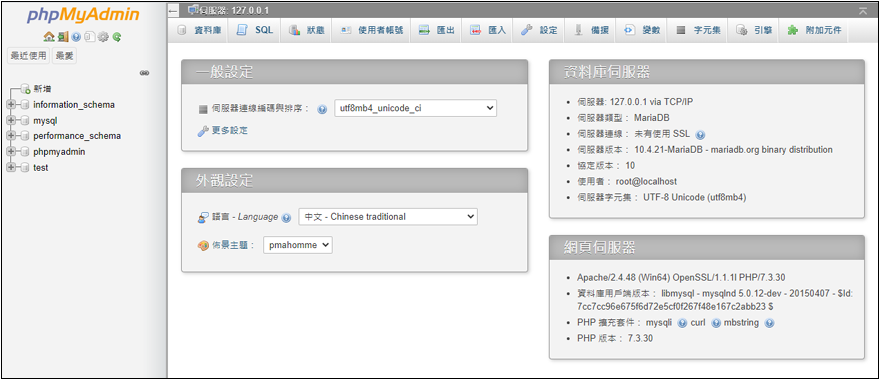Image resolution: width=880 pixels, height=380 pixels.
Task: Click help icon after mbstring extension
Action: [769, 323]
